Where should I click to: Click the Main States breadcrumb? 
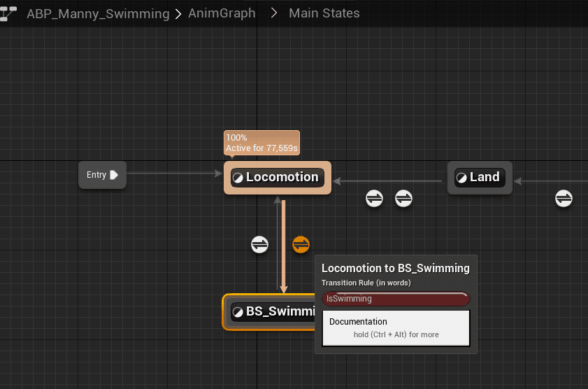coord(324,13)
